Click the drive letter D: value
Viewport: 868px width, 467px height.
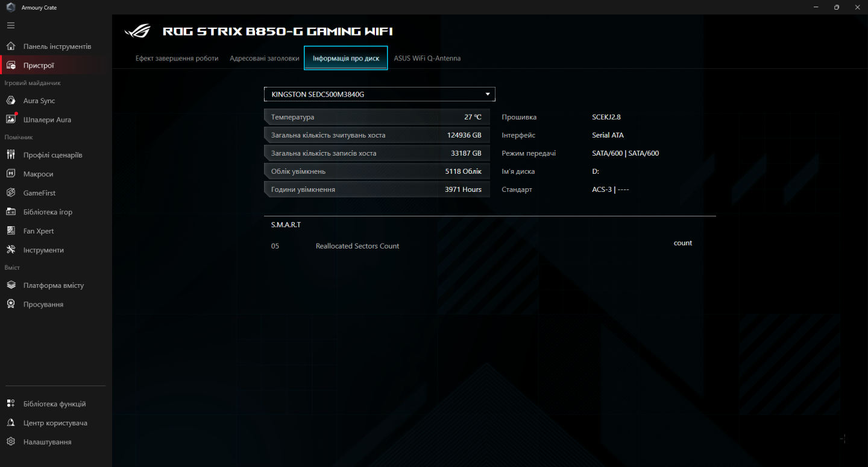point(596,171)
